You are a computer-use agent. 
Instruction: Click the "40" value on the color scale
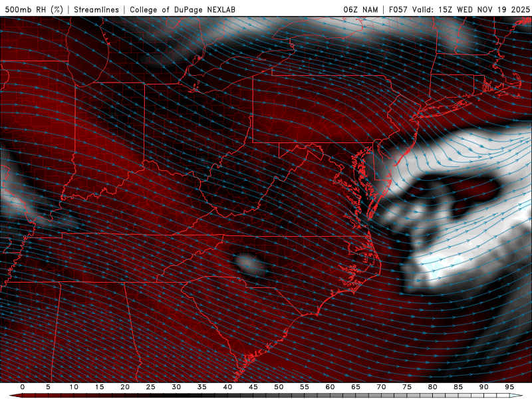click(227, 387)
